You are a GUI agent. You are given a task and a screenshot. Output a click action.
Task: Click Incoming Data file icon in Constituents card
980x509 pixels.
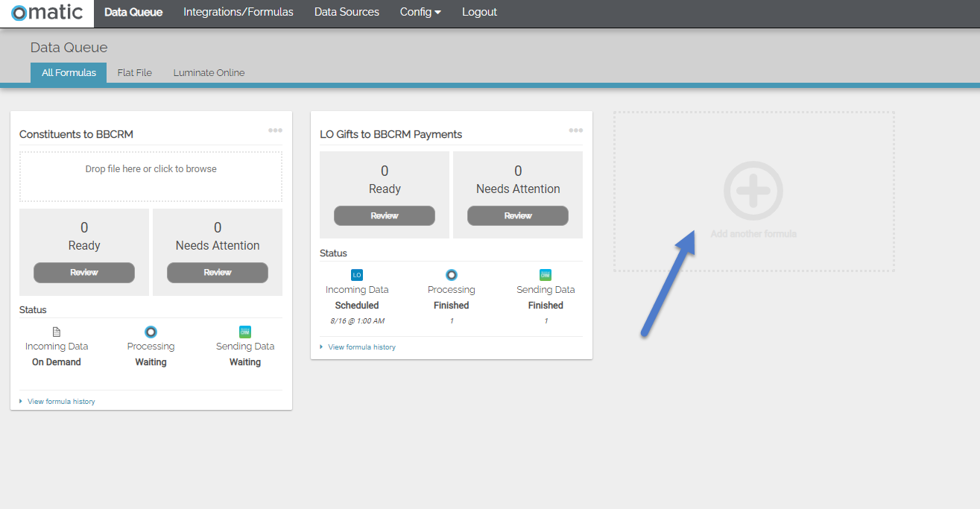tap(57, 332)
